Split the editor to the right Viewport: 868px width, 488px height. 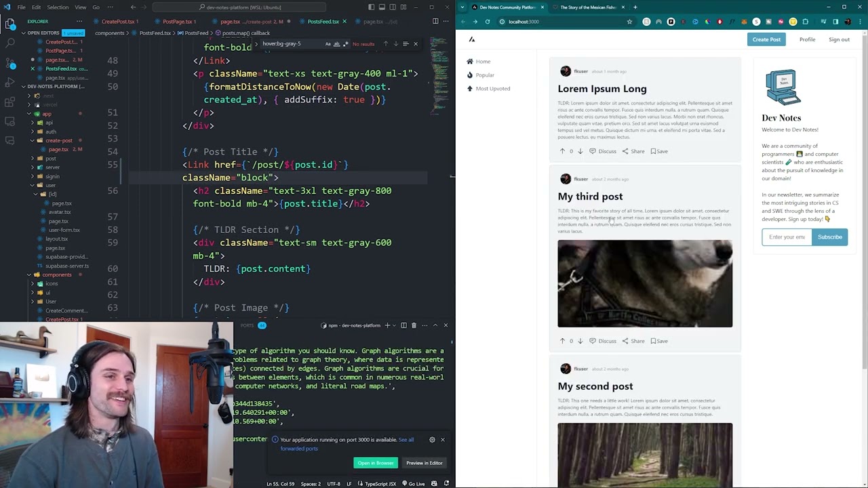(435, 21)
